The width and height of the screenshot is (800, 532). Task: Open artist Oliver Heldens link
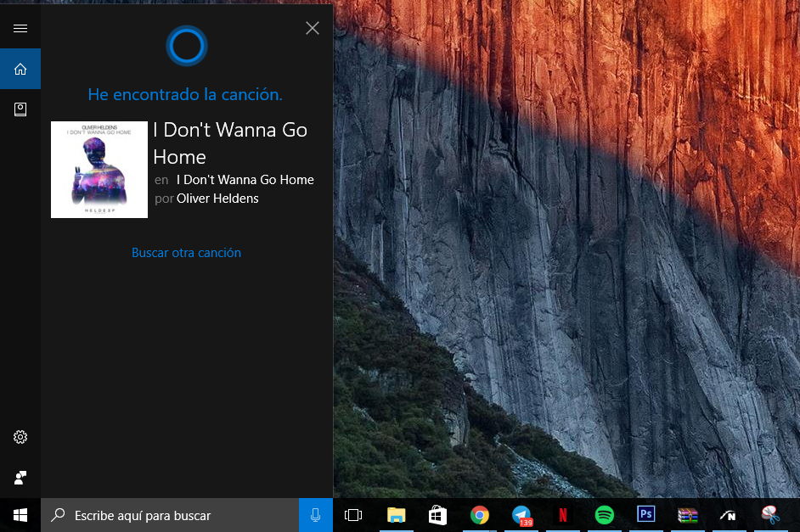pyautogui.click(x=217, y=199)
